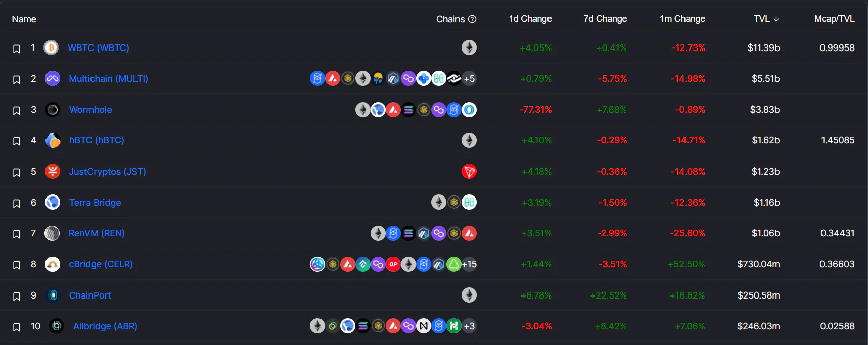Open the JustCryptos (JST) protocol link
This screenshot has height=345, width=868.
[x=108, y=172]
